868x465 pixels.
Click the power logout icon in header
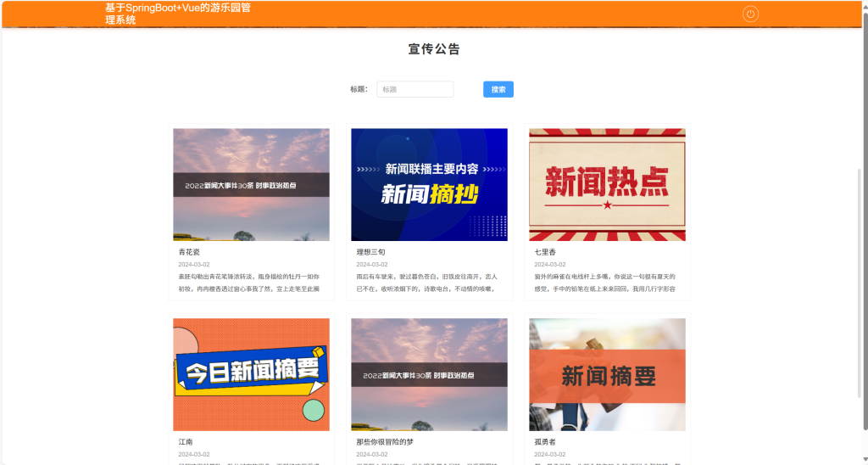[750, 14]
